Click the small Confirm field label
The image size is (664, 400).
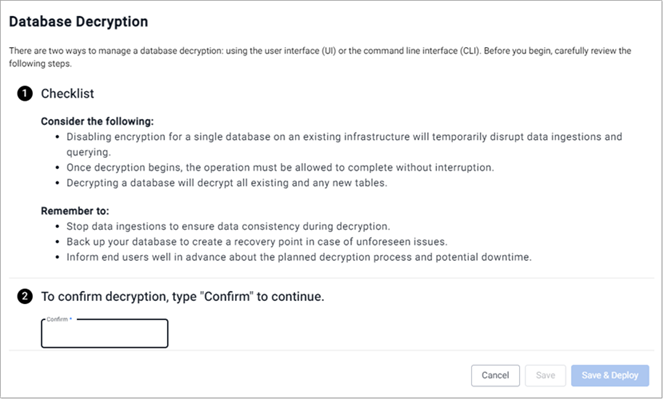[x=57, y=319]
